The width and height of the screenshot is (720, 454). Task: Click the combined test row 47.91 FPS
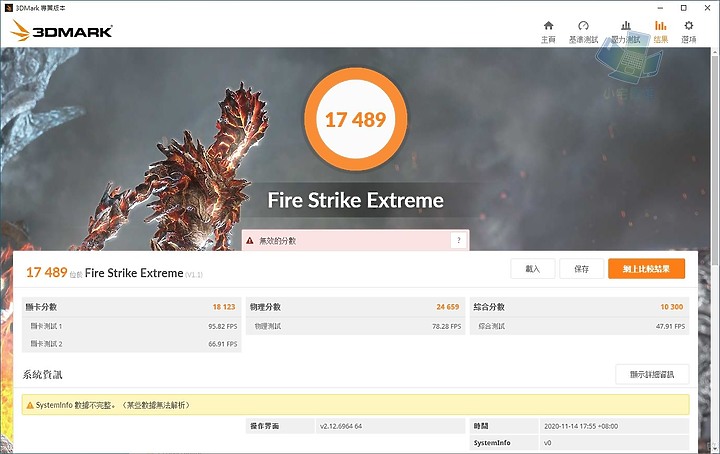pos(579,326)
